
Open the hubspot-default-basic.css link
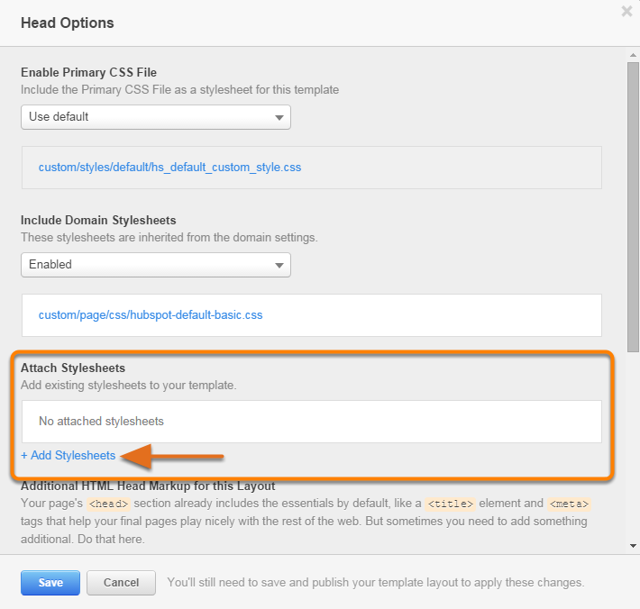(x=150, y=315)
